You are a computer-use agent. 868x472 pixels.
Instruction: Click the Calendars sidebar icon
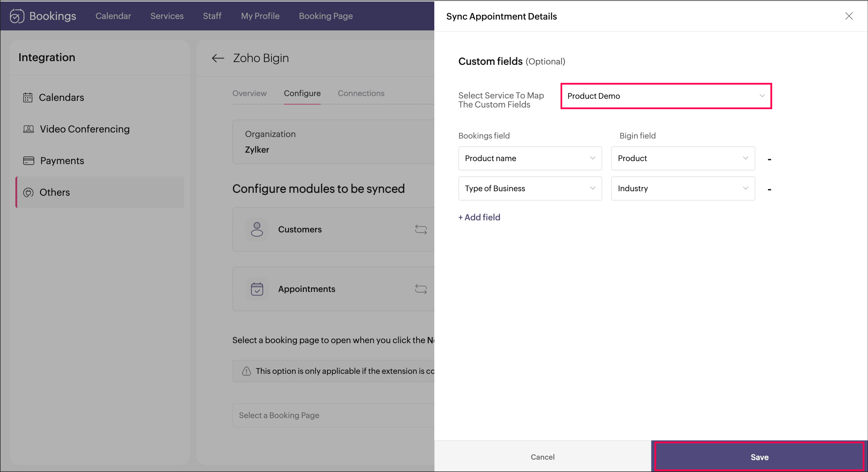28,98
